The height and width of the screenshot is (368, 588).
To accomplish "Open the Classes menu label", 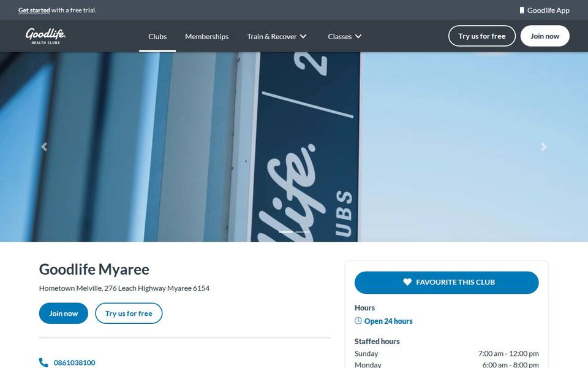I will 339,36.
